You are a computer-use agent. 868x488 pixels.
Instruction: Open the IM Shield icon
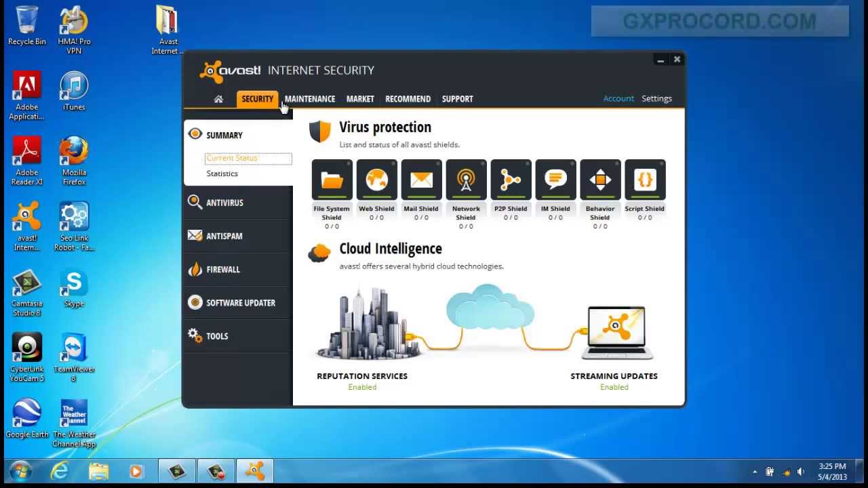click(x=555, y=180)
